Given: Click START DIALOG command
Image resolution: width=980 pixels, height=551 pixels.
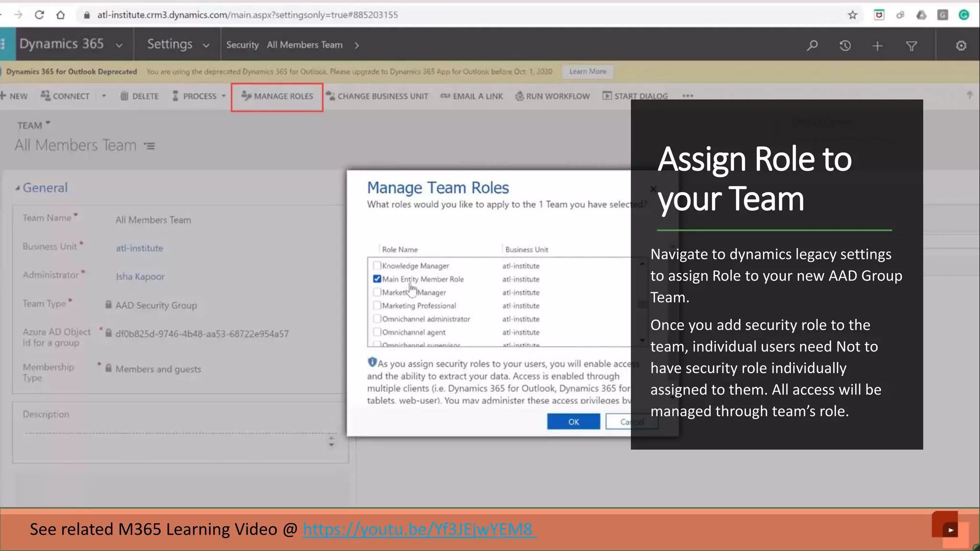Looking at the screenshot, I should (x=635, y=96).
